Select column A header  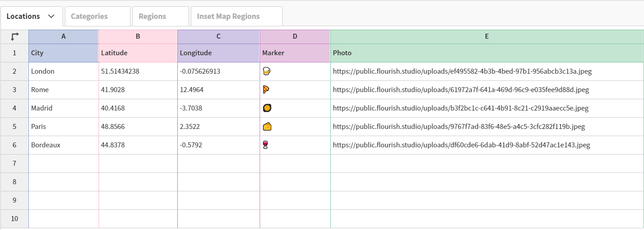(x=63, y=36)
